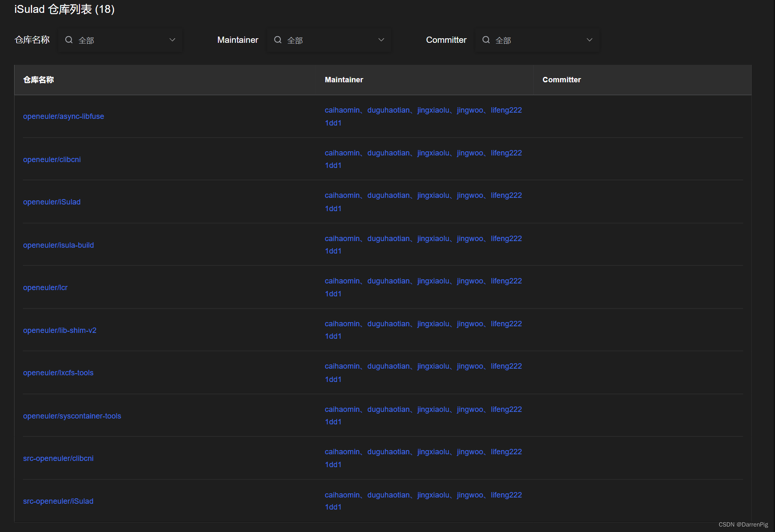The width and height of the screenshot is (775, 532).
Task: Click search icon in Maintainer filter
Action: click(278, 40)
